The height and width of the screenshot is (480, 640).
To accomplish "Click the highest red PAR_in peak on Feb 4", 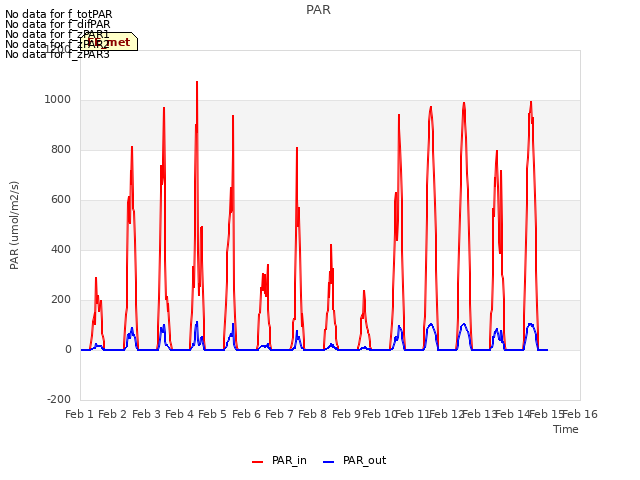I will pos(197,82).
